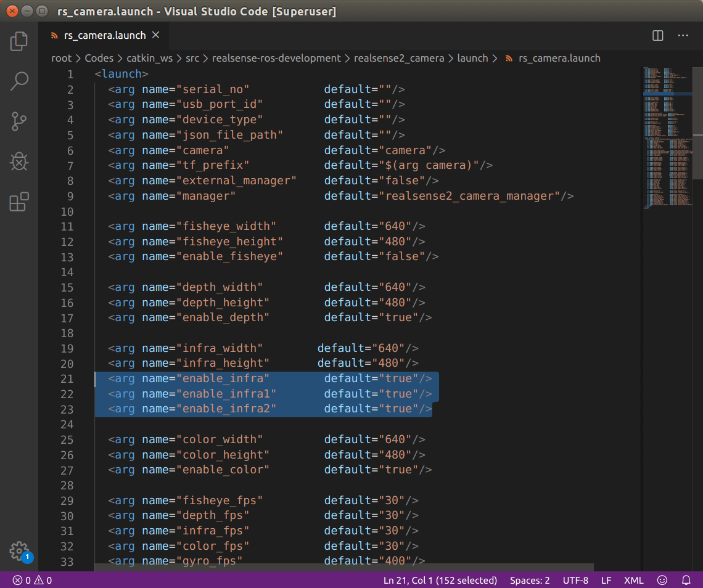Change the file encoding UTF-8

click(575, 581)
